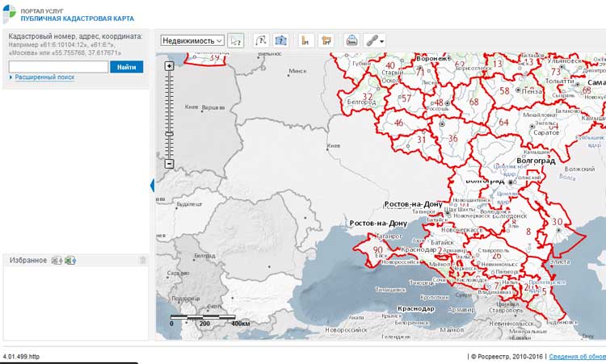
Task: Click region 90 Crimea on the map
Action: point(377,250)
